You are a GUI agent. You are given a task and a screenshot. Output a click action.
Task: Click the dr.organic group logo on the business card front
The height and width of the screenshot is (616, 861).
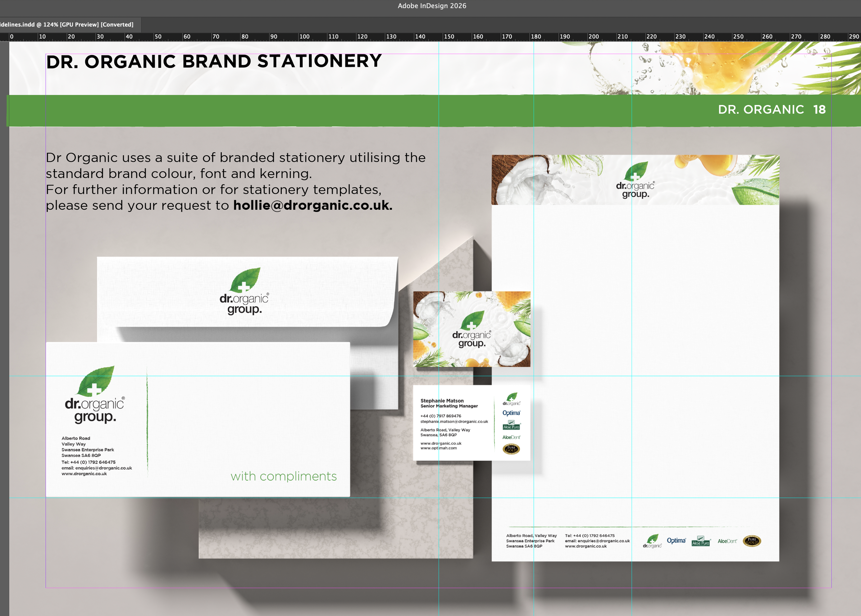pyautogui.click(x=471, y=329)
